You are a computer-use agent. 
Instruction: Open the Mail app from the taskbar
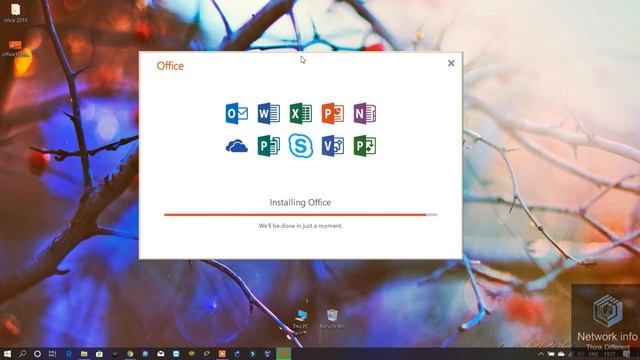[x=161, y=353]
